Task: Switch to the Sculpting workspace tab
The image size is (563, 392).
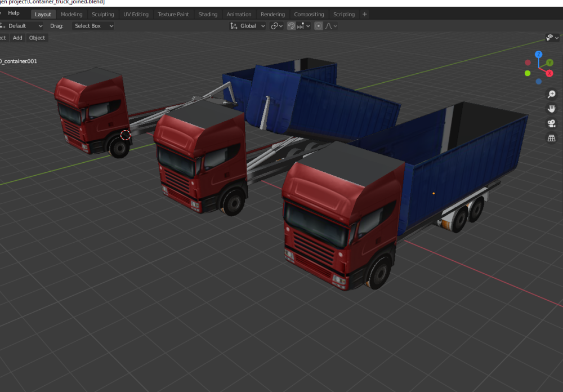Action: pos(102,14)
